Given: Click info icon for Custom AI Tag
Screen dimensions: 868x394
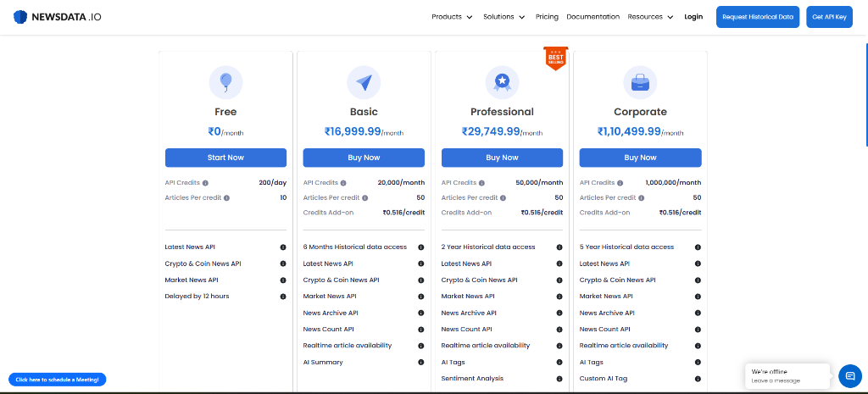Looking at the screenshot, I should point(698,379).
